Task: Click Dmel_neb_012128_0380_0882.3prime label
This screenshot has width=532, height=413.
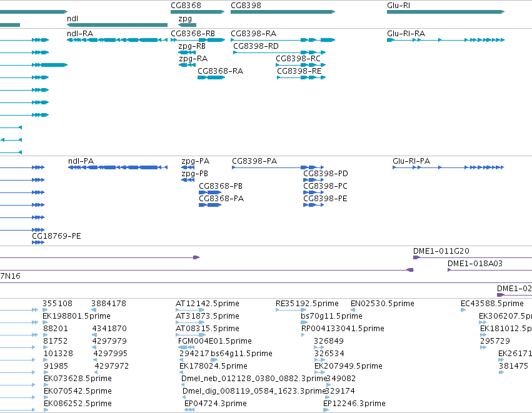Action: click(254, 379)
